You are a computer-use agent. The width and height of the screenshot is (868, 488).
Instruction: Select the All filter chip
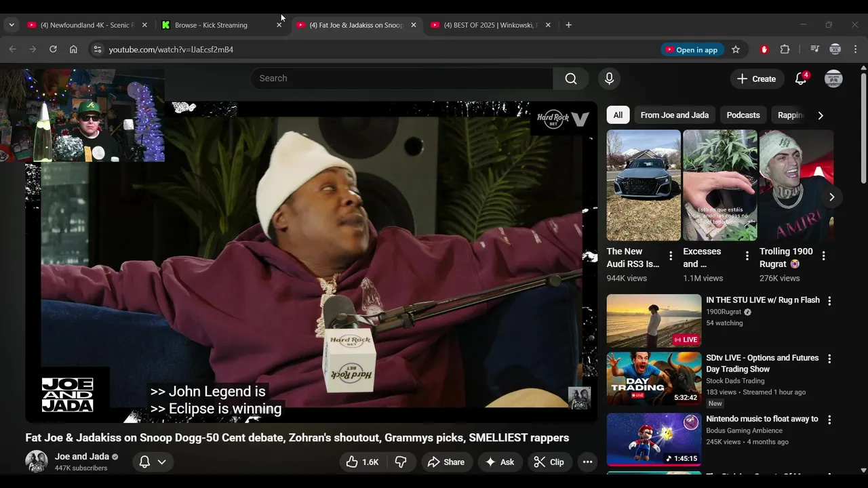click(618, 115)
